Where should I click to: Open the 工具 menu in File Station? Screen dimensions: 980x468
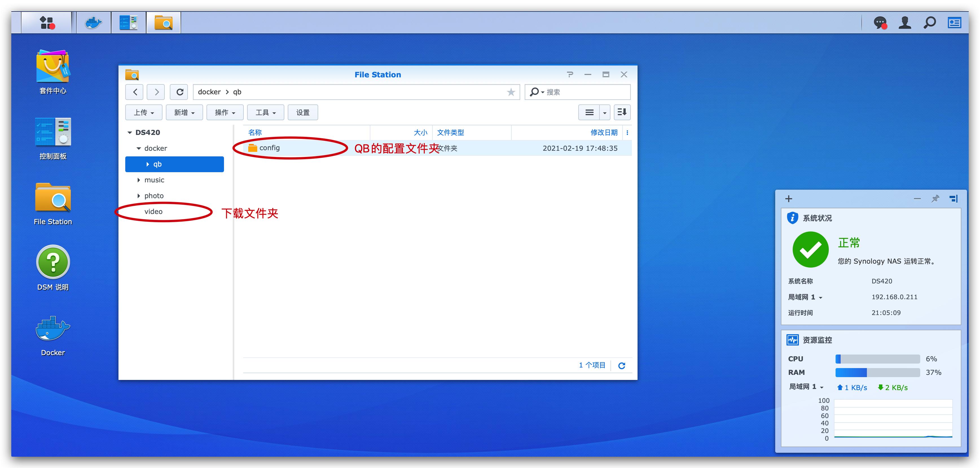(265, 112)
